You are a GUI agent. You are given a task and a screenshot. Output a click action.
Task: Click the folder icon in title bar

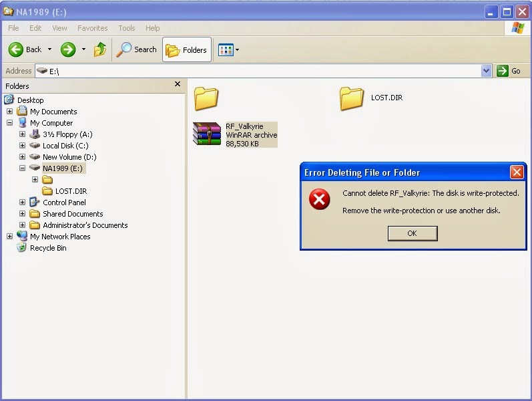point(8,11)
